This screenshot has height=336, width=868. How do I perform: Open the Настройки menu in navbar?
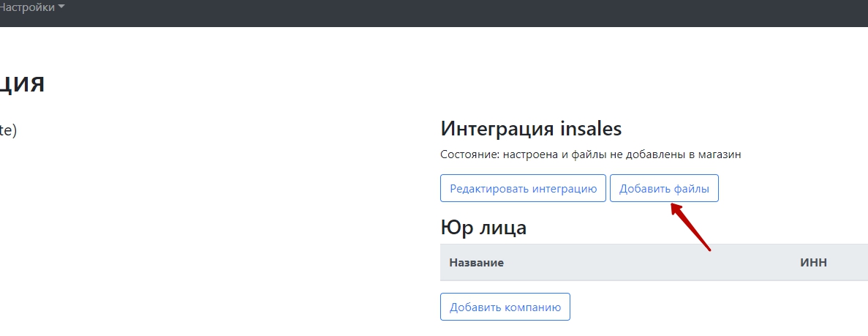click(31, 8)
